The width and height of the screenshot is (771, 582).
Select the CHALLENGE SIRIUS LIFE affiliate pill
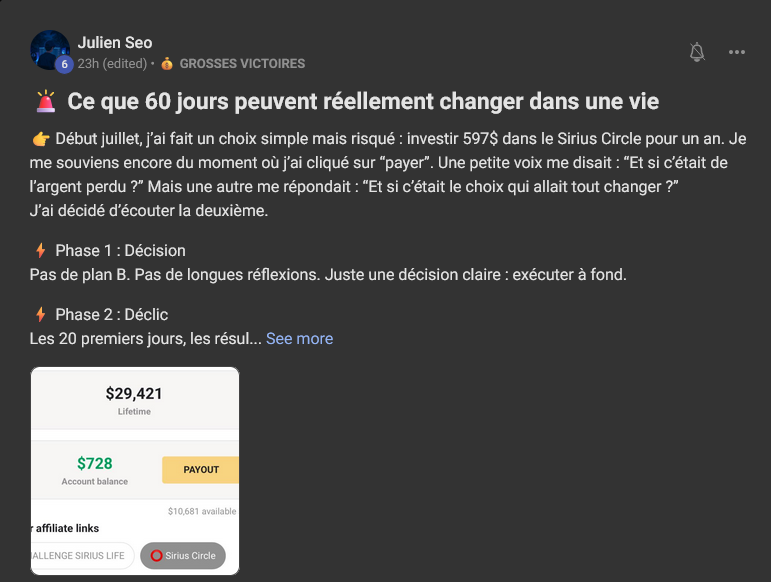[82, 555]
